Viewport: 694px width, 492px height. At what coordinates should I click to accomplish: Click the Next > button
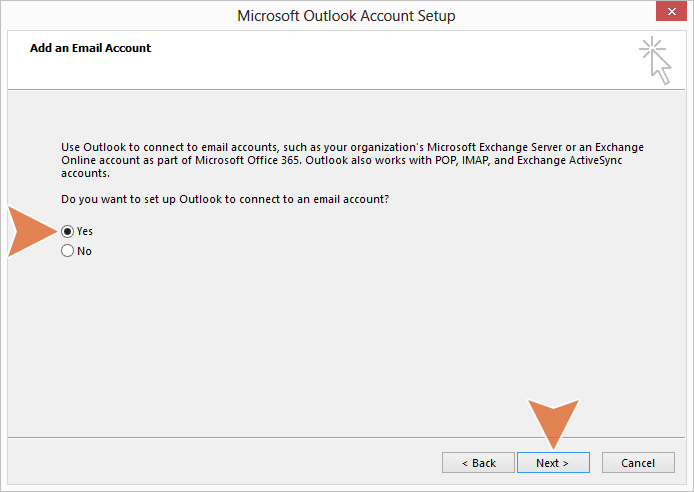pos(553,463)
